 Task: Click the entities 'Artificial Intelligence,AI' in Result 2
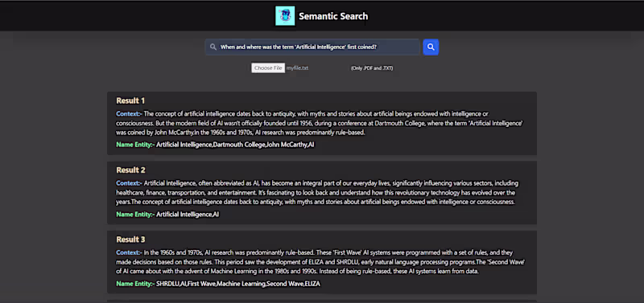[x=188, y=214]
